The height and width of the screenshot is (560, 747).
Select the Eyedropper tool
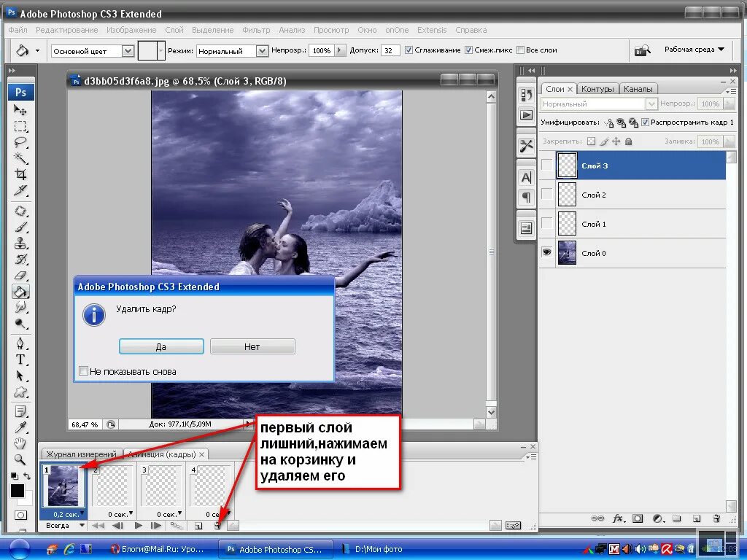[20, 427]
